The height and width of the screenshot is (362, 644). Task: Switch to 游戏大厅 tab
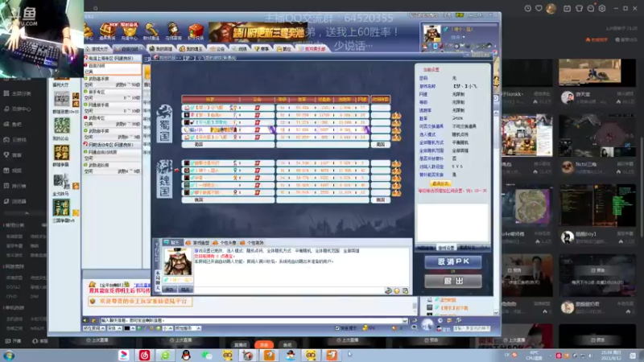point(97,49)
